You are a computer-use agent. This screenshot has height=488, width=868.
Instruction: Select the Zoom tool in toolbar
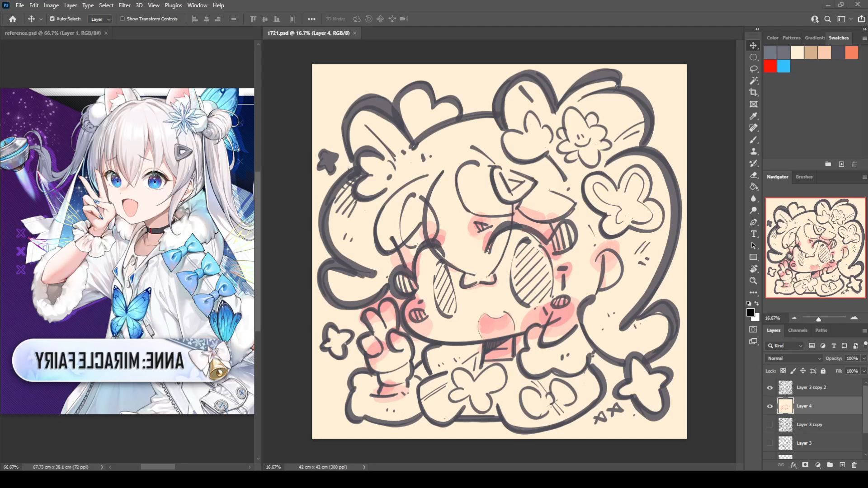[x=753, y=281]
